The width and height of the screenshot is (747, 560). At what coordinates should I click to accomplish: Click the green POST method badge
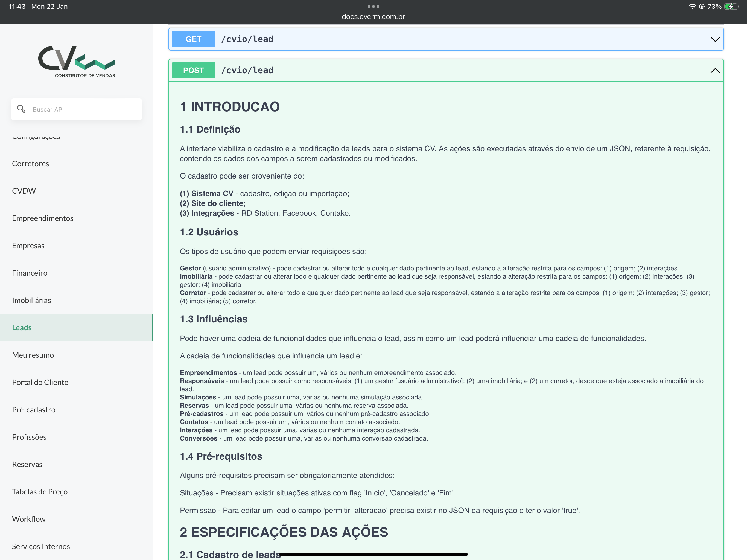coord(193,70)
